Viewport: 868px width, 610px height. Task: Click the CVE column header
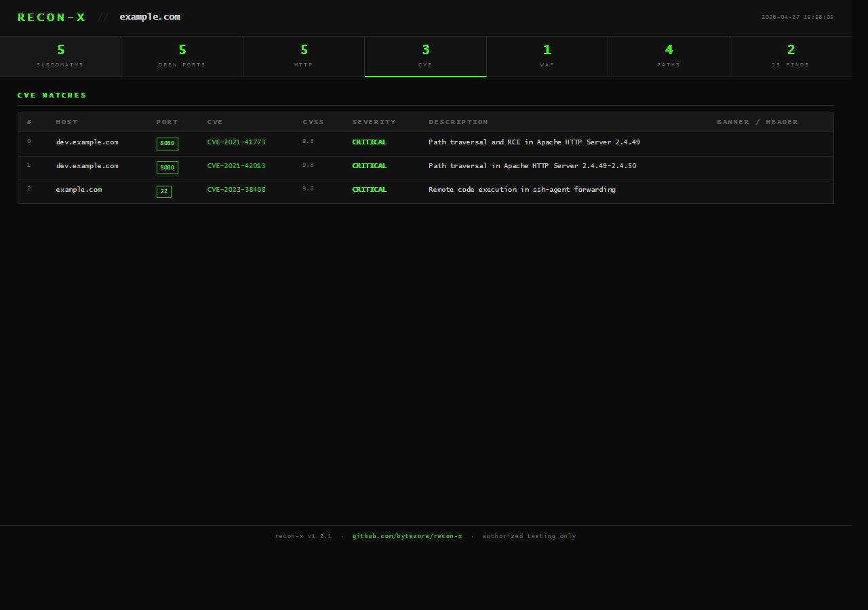point(215,122)
